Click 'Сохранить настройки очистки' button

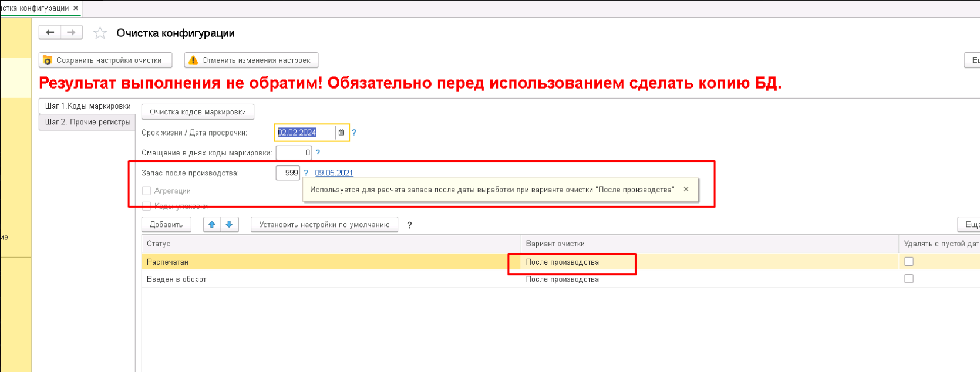click(106, 60)
